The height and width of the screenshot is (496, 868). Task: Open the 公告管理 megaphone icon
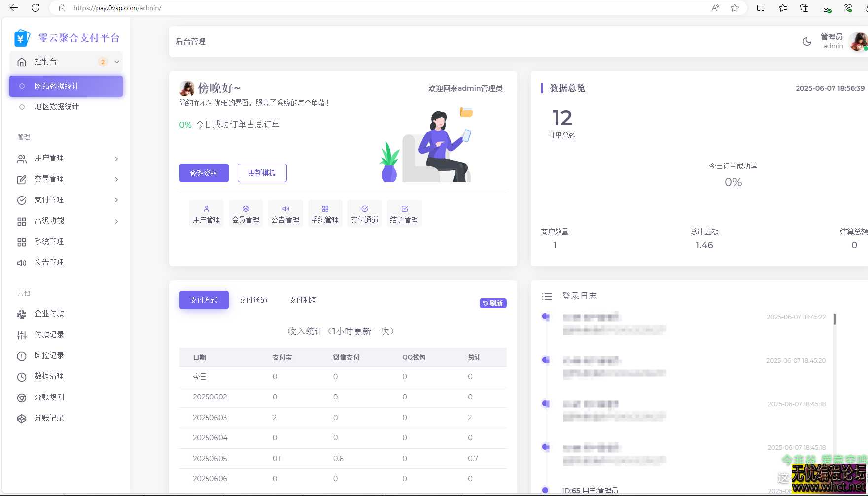285,213
